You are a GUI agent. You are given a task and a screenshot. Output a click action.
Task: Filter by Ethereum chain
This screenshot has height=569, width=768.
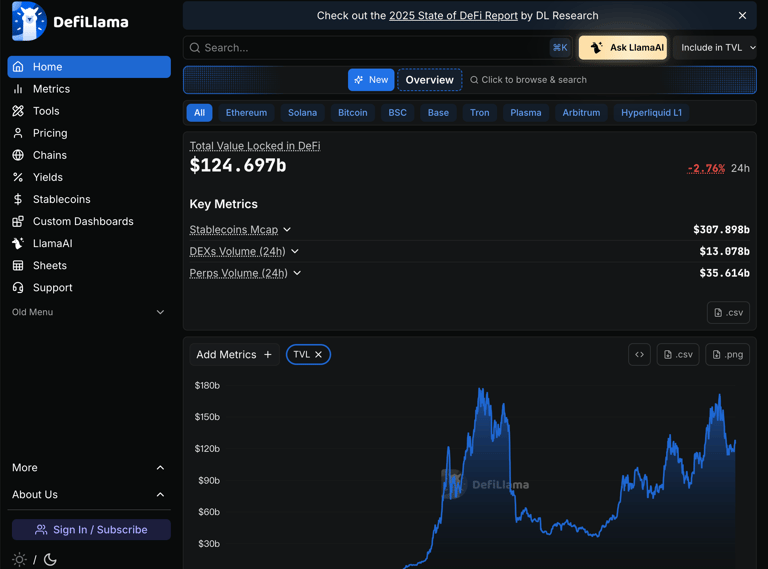tap(246, 113)
